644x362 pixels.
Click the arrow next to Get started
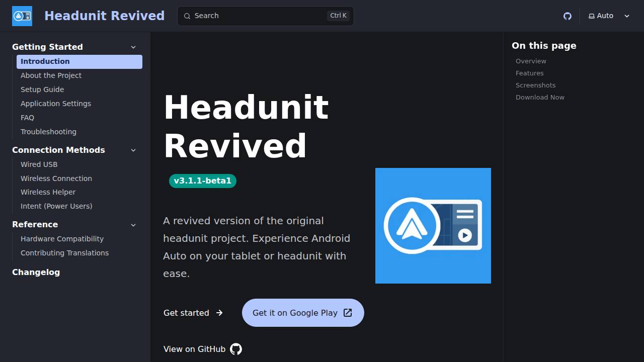[x=219, y=313]
